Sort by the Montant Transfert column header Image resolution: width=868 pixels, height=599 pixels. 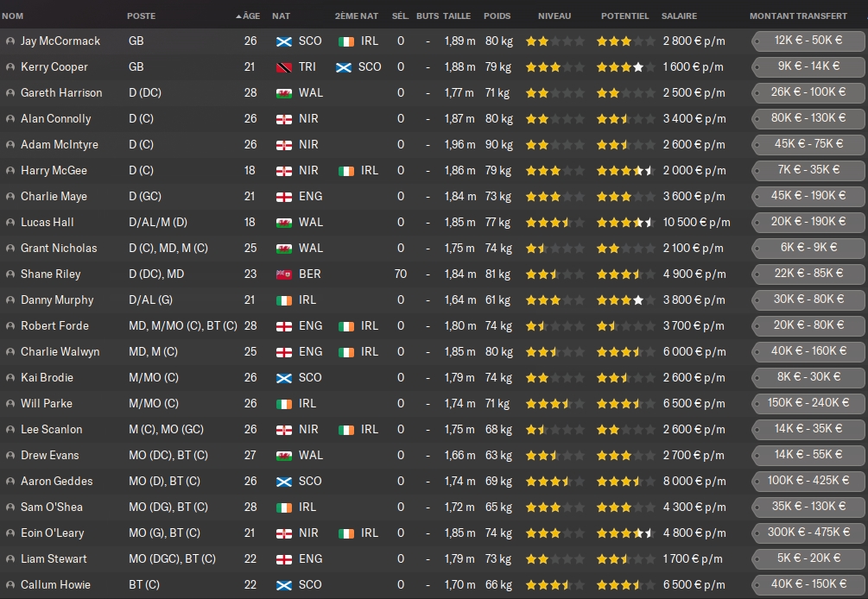pos(798,16)
